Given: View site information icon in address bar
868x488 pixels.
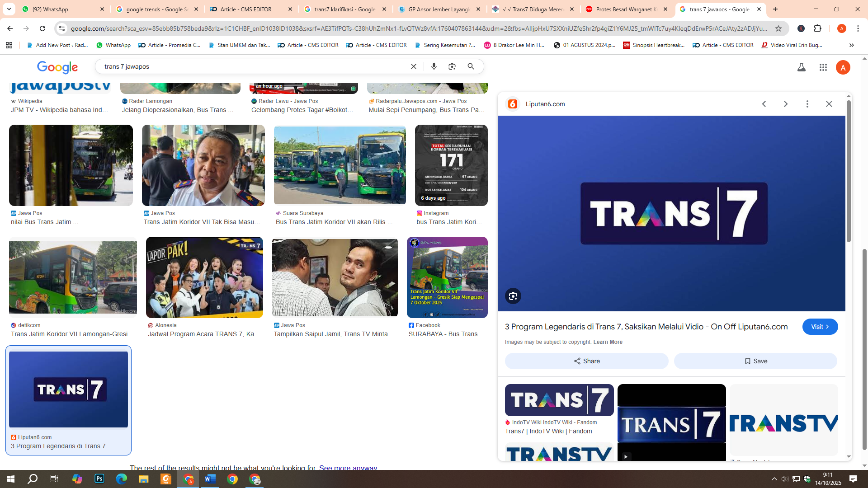Looking at the screenshot, I should [62, 28].
